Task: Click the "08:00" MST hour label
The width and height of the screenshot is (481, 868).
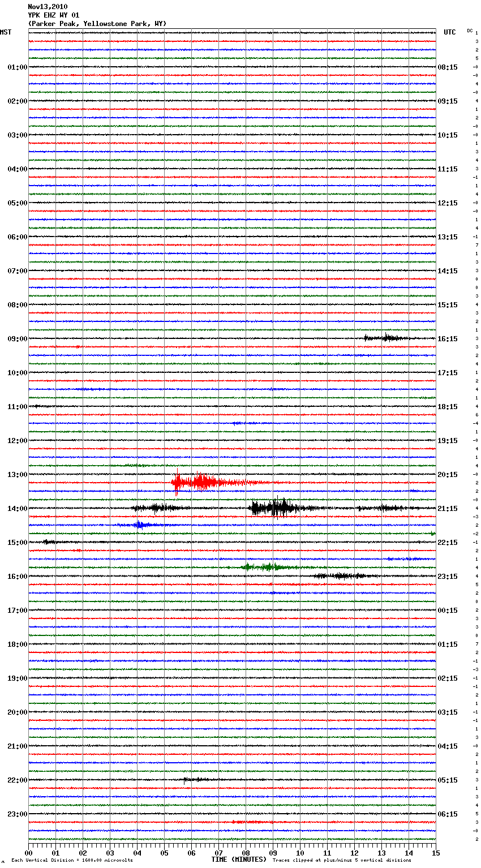Action: (18, 305)
